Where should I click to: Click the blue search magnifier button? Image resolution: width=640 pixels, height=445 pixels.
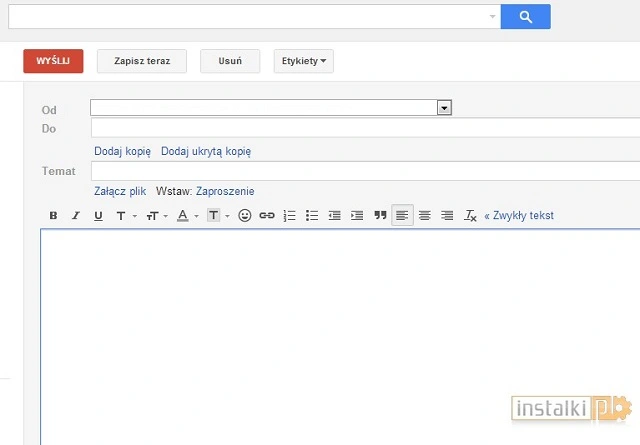(525, 17)
